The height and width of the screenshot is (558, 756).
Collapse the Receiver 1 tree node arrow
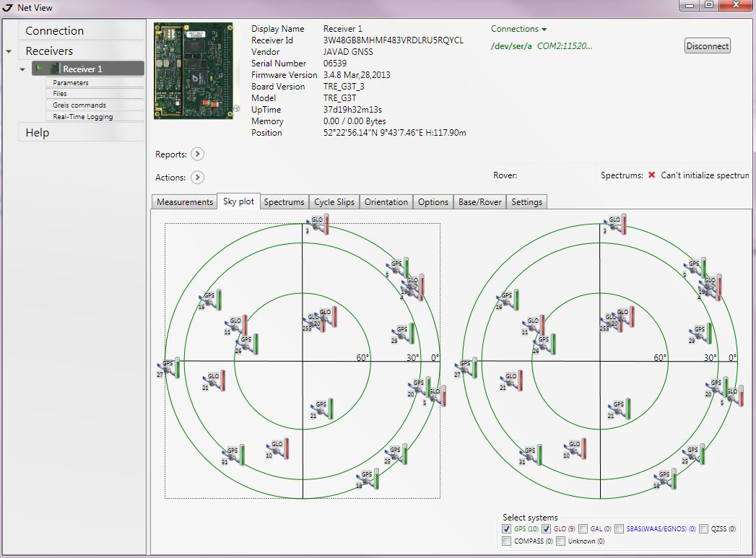[x=22, y=69]
